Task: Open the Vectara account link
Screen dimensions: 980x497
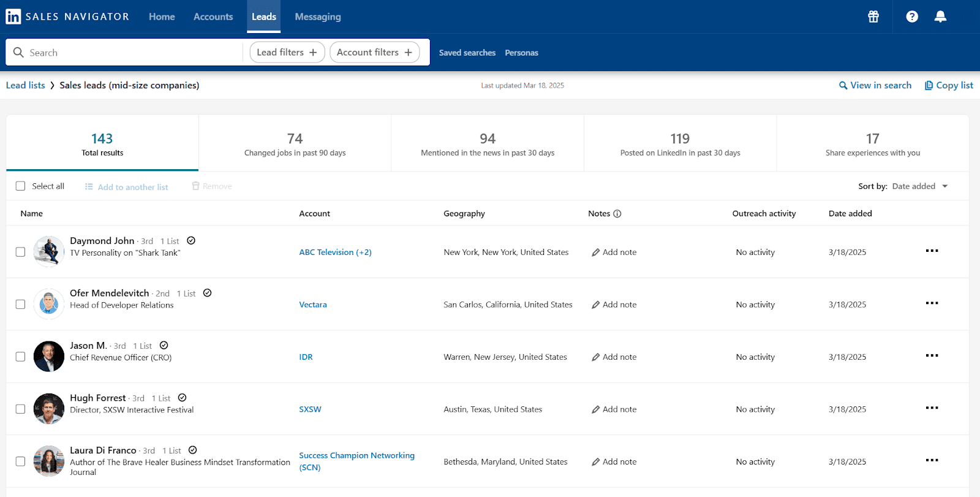Action: click(313, 305)
